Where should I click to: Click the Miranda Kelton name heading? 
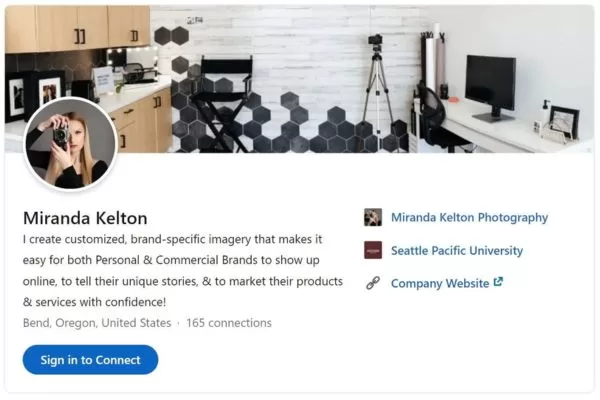coord(85,218)
